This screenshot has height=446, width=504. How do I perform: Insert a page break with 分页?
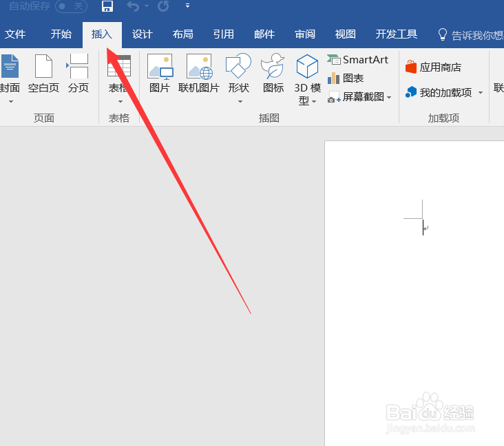[78, 74]
